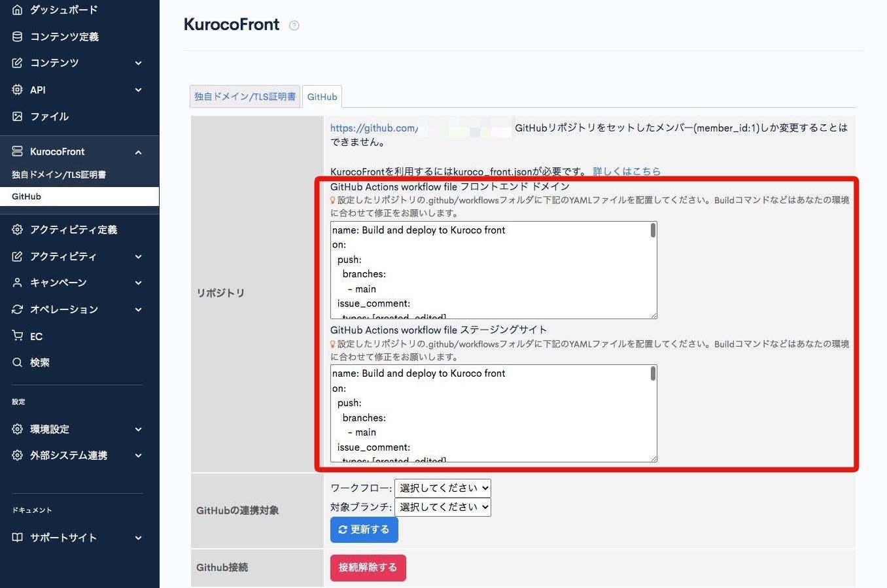Screen dimensions: 887x588
Task: Expand the API menu chevron
Action: [138, 90]
